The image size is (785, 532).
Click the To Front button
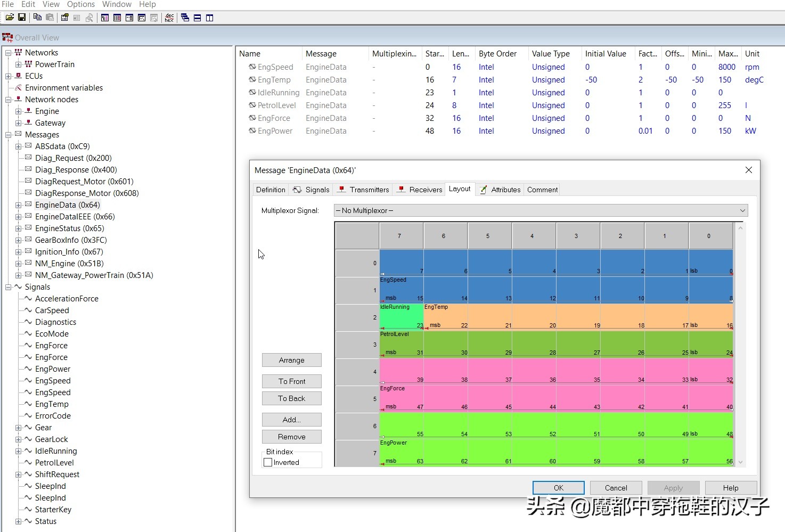click(292, 381)
